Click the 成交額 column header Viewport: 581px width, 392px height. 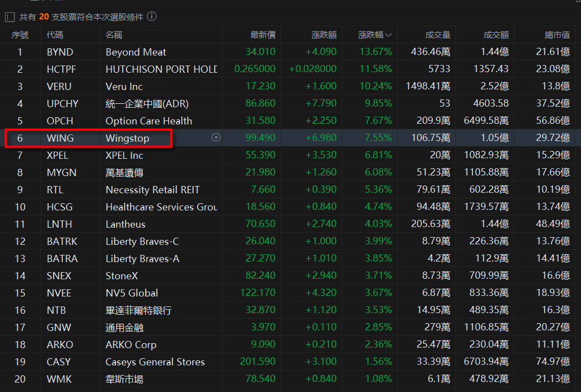(495, 35)
